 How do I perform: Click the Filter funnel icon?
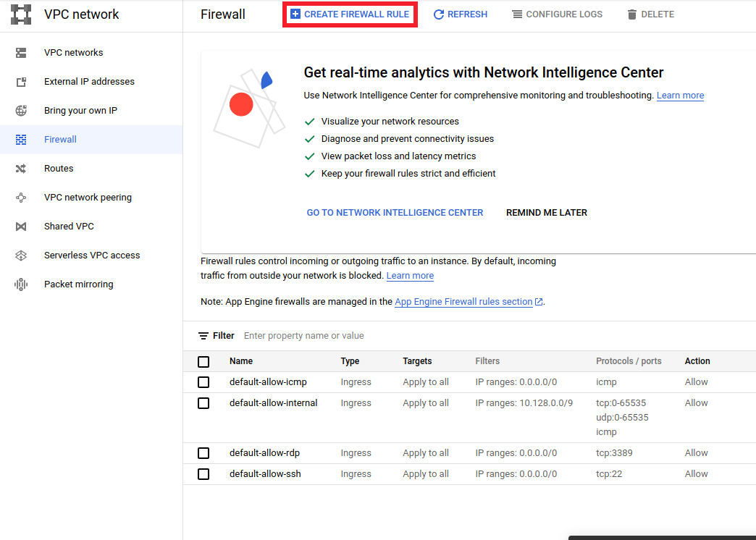(205, 335)
